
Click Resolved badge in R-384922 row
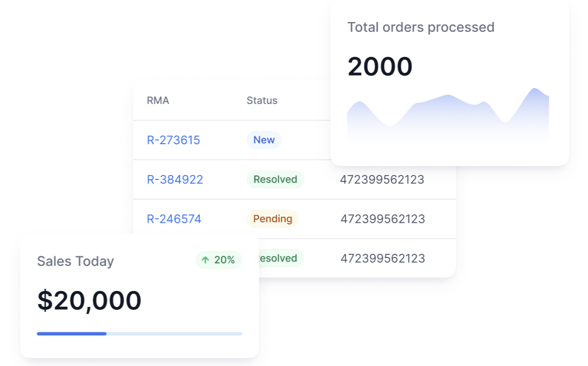pos(275,179)
